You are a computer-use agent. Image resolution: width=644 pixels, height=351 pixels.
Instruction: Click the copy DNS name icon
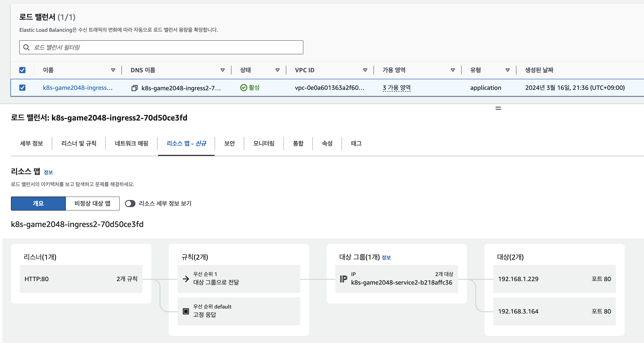point(134,88)
